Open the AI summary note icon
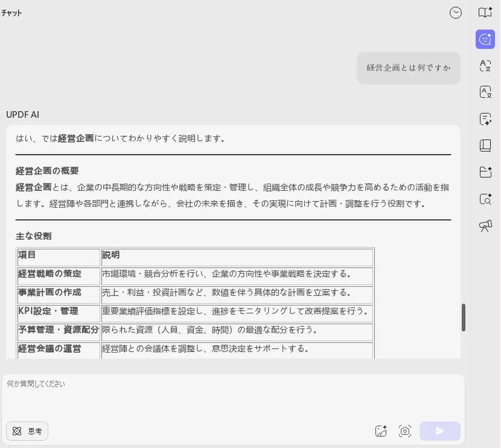Screen dimensions: 501x448 pyautogui.click(x=485, y=119)
